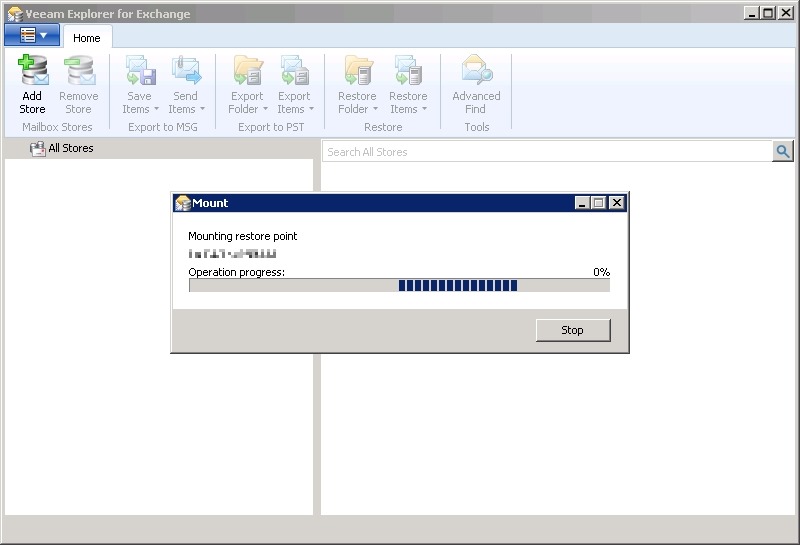Click the Save Items envelope icon

coord(141,70)
